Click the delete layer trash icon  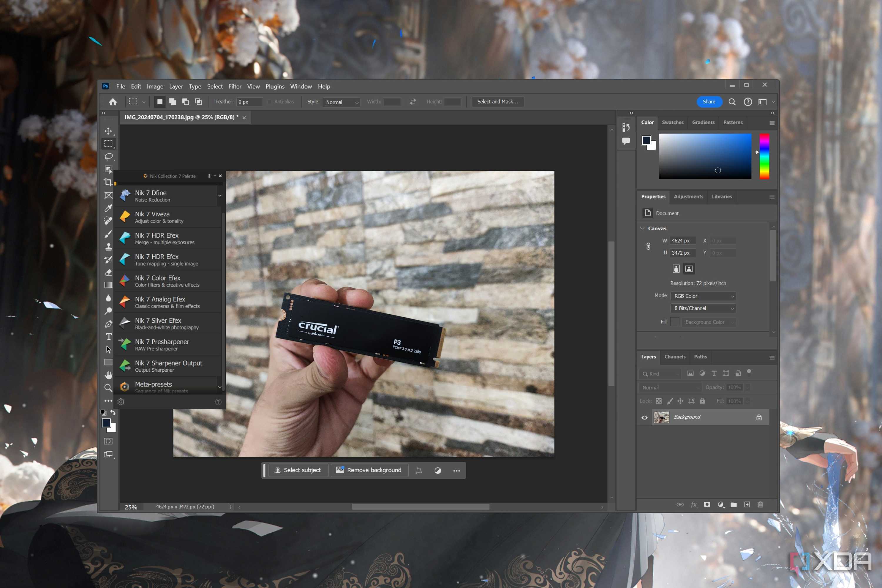[x=760, y=505]
